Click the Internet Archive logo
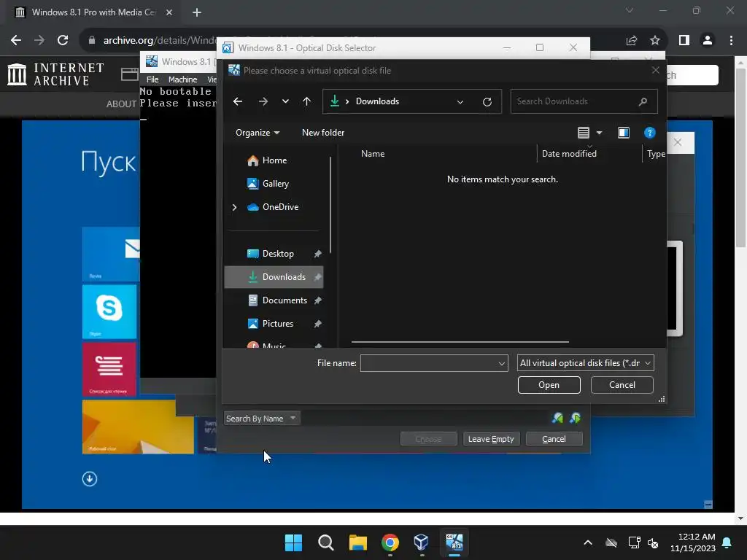The width and height of the screenshot is (747, 560). 55,75
